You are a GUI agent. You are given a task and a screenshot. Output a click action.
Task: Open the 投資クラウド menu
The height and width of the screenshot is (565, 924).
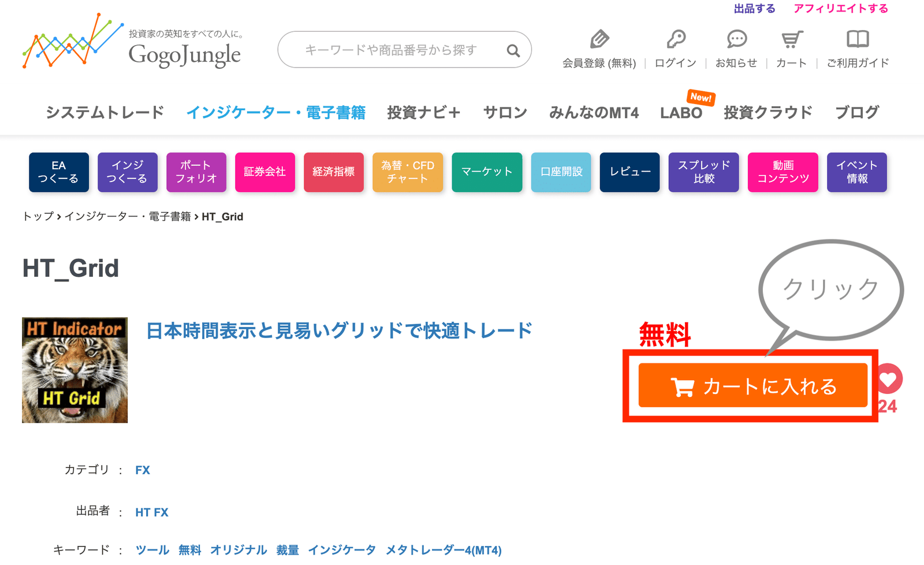click(768, 112)
